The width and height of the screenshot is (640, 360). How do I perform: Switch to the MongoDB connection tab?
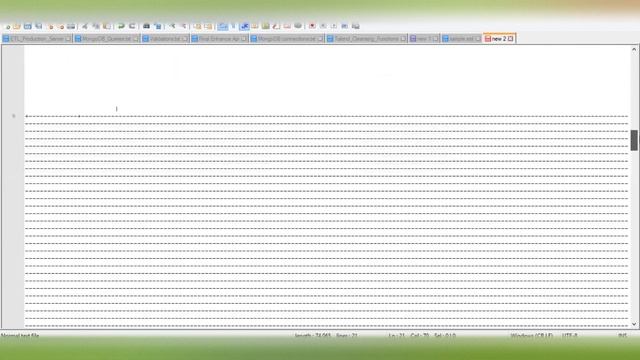(x=287, y=39)
